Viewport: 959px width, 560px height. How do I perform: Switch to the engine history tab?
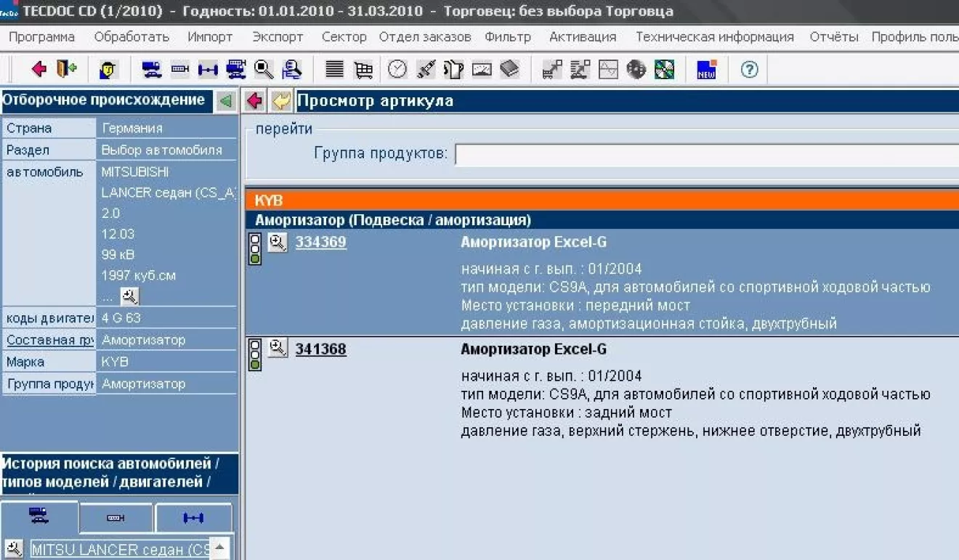pos(116,518)
